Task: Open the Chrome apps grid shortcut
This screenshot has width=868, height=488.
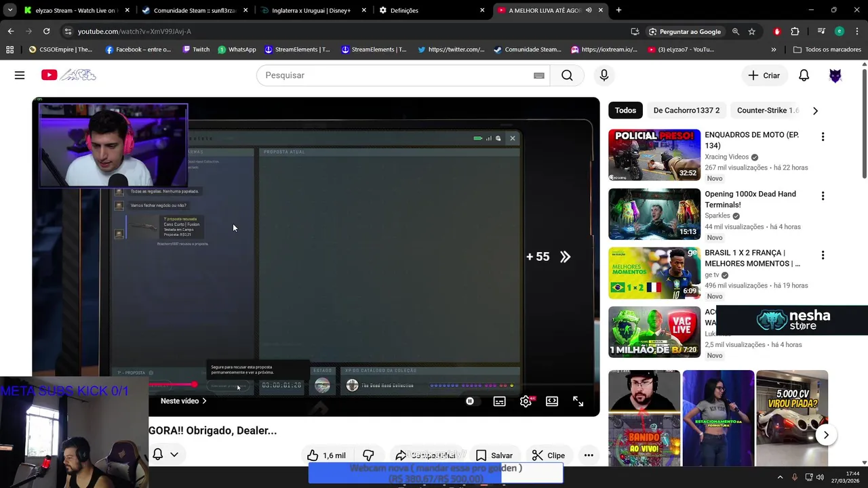Action: [9, 49]
